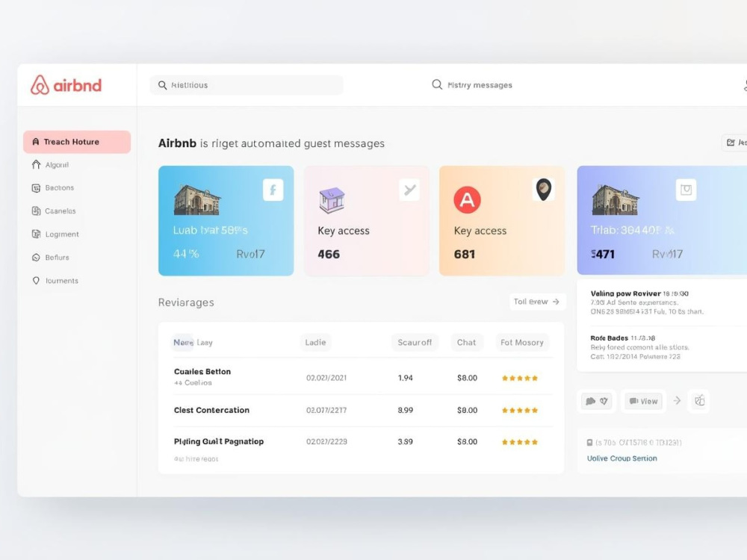747x560 pixels.
Task: Click star rating for Plqting Guait Pagnatiop
Action: click(x=520, y=442)
